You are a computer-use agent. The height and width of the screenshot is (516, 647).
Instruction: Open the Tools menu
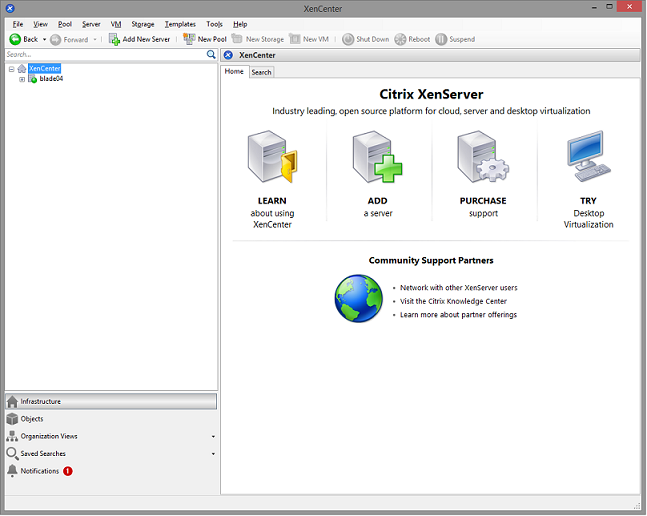(x=215, y=24)
